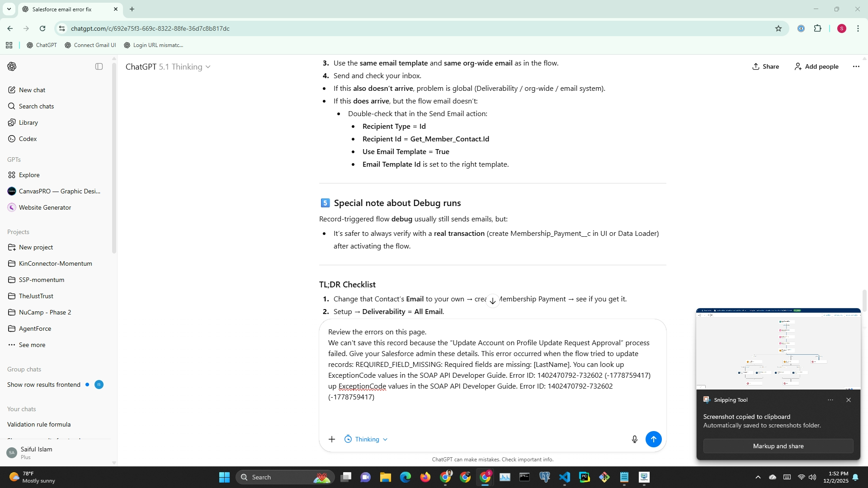Click the Snipping Tool screenshot thumbnail
Image resolution: width=868 pixels, height=488 pixels.
pos(778,349)
